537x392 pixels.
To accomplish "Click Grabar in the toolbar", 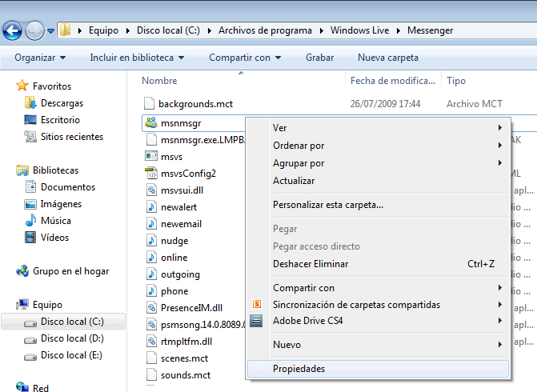I will click(x=319, y=58).
